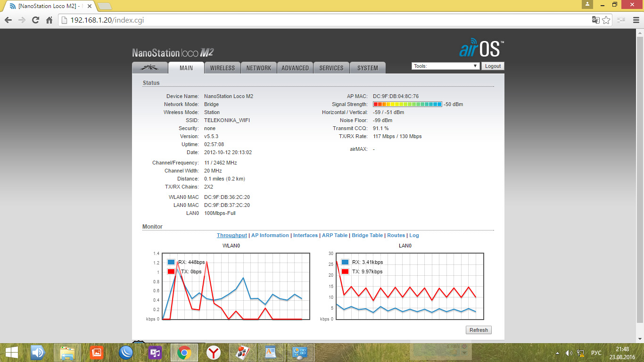
Task: Open the NETWORK tab
Action: (259, 68)
